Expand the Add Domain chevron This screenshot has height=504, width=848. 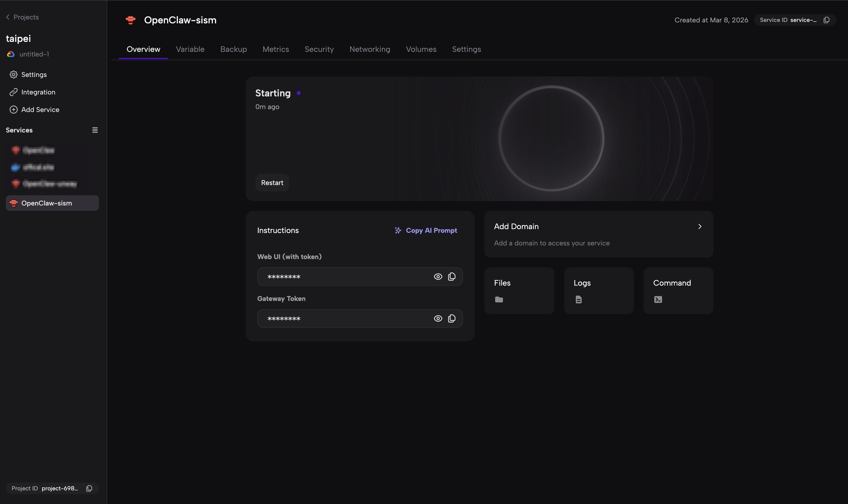699,226
